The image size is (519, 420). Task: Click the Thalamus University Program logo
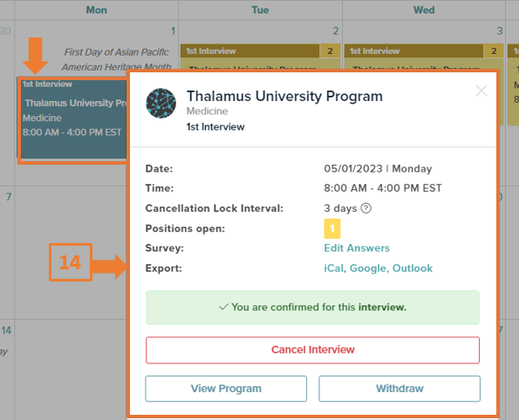(x=160, y=103)
